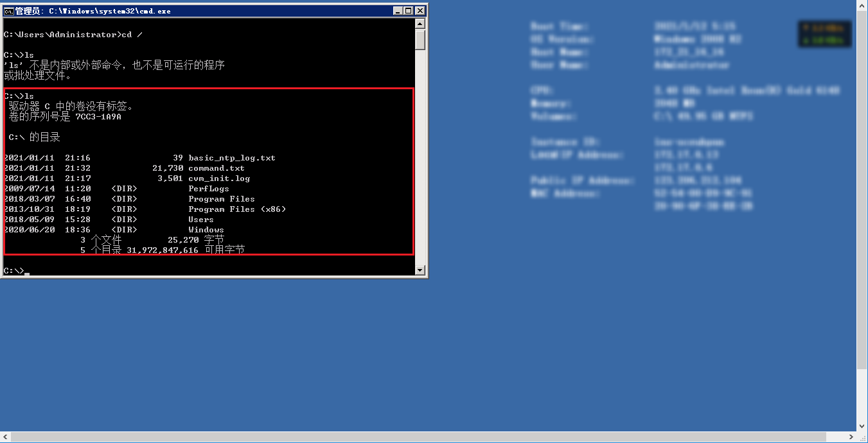Click the scroll-down arrow of the console scrollbar
This screenshot has width=868, height=443.
pyautogui.click(x=420, y=268)
